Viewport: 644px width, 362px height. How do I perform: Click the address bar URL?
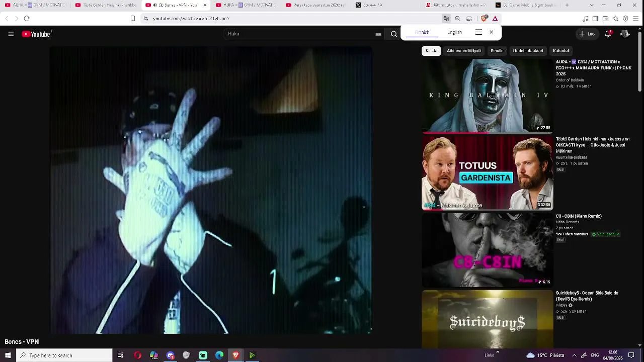(191, 19)
